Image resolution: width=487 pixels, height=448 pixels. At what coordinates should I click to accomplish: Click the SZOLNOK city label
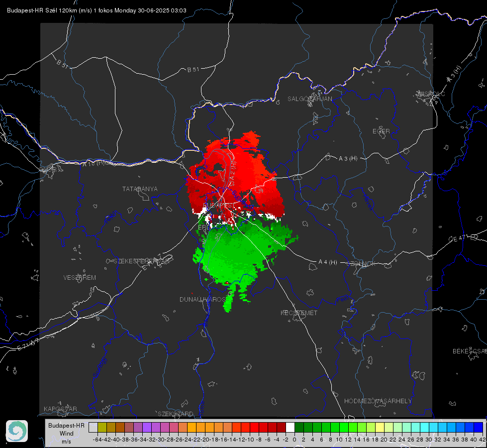[x=361, y=264]
